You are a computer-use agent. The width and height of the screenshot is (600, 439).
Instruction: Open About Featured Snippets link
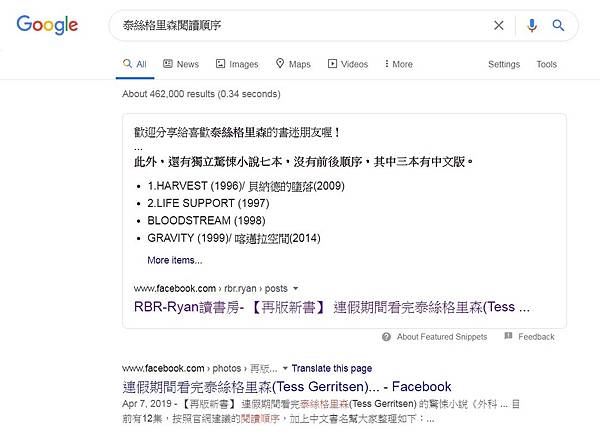tap(442, 337)
